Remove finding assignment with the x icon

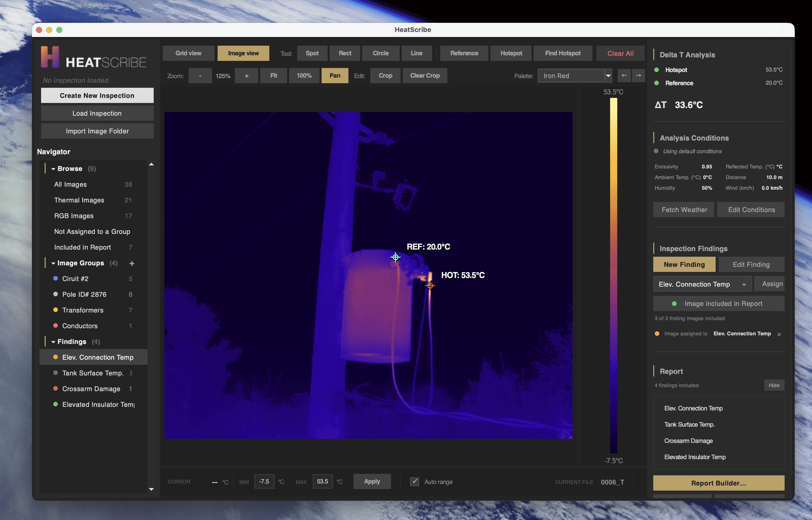click(x=779, y=334)
